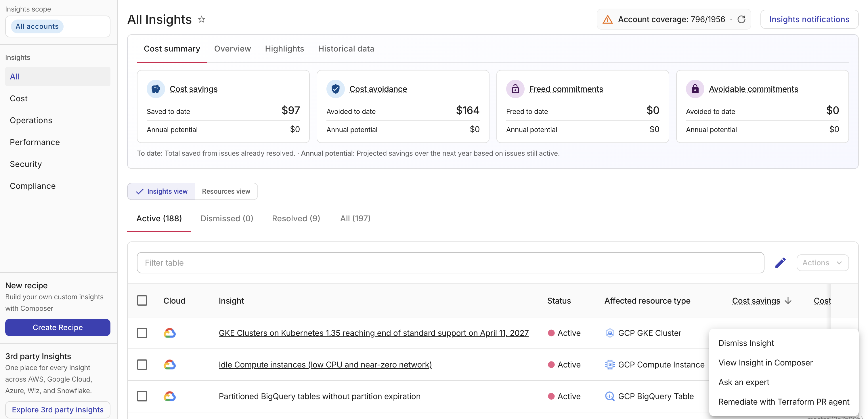
Task: Click Google Cloud icon in GKE Clusters row
Action: [169, 333]
